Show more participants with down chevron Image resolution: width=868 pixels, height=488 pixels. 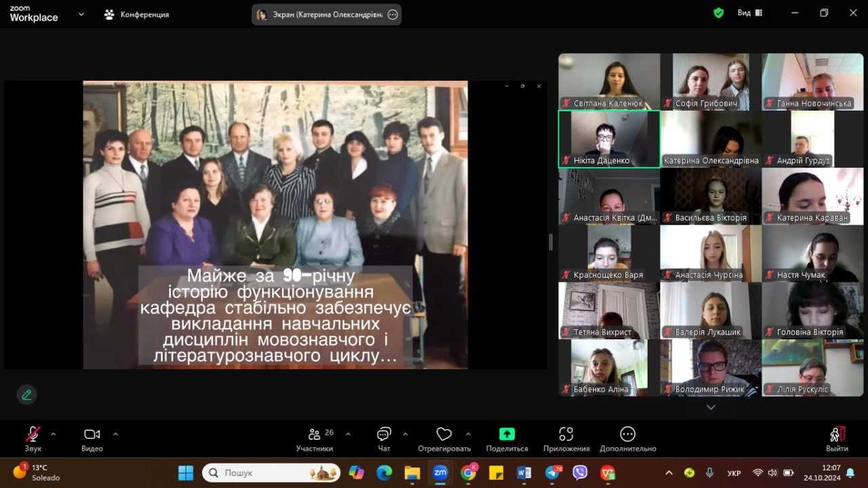click(711, 407)
